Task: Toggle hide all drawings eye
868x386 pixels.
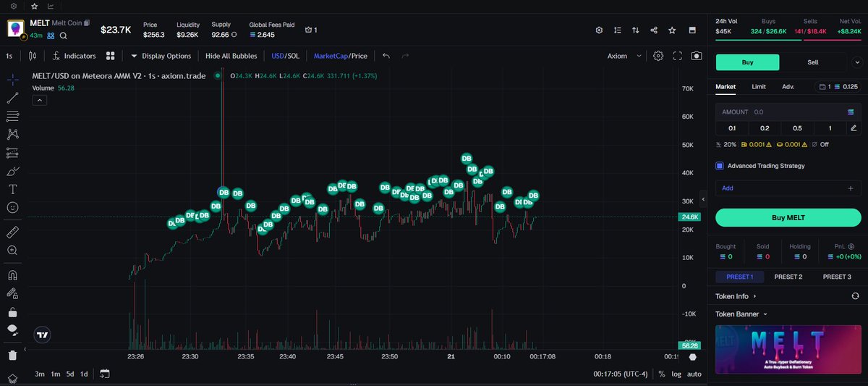Action: coord(12,331)
